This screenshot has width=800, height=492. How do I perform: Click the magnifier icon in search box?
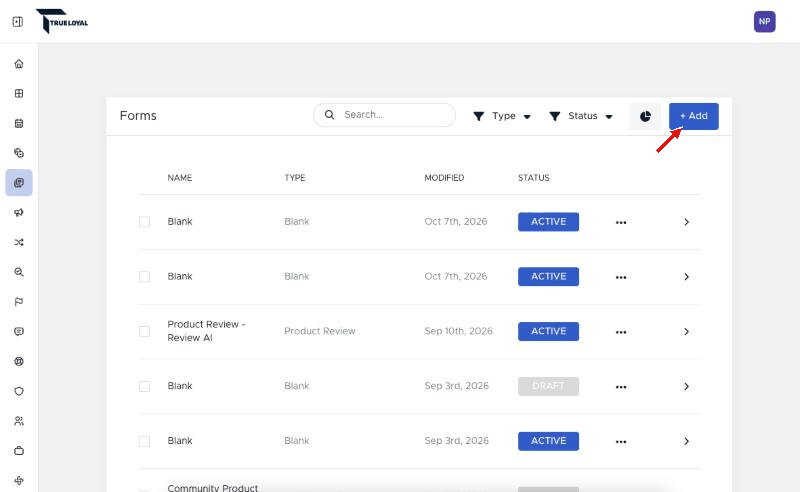click(x=330, y=115)
